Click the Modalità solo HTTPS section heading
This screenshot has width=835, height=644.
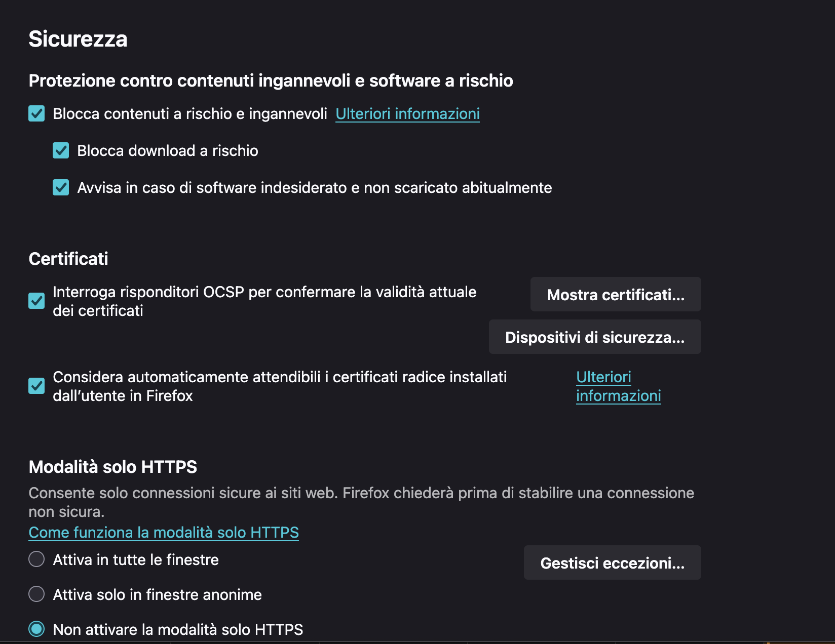[112, 467]
